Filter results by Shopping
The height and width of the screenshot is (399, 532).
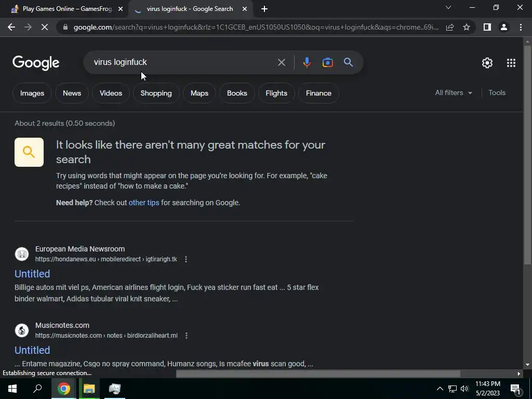tap(156, 93)
